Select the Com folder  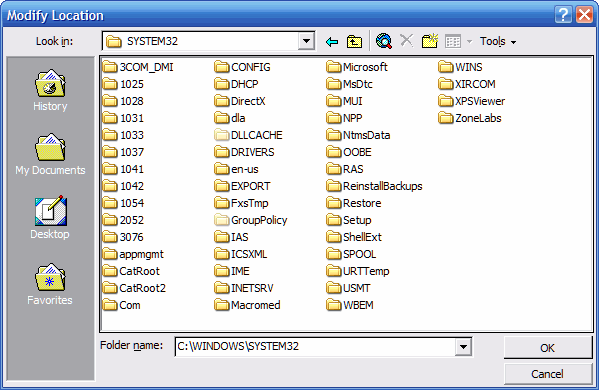coord(121,305)
